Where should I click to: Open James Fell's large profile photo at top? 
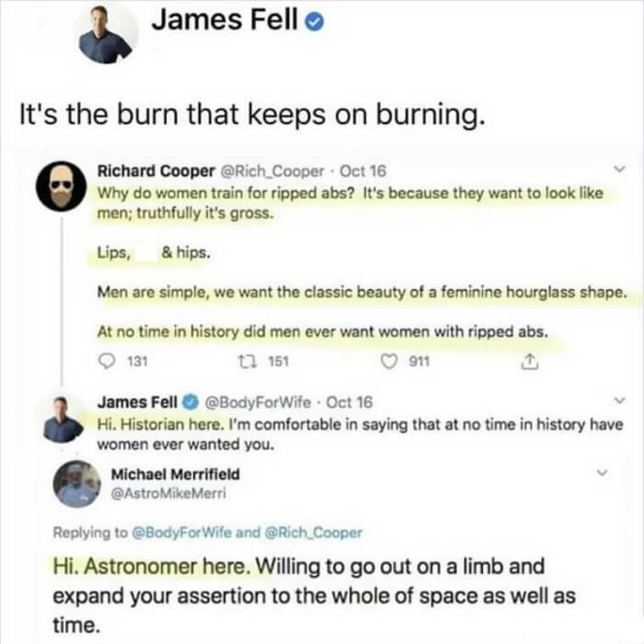coord(107,35)
